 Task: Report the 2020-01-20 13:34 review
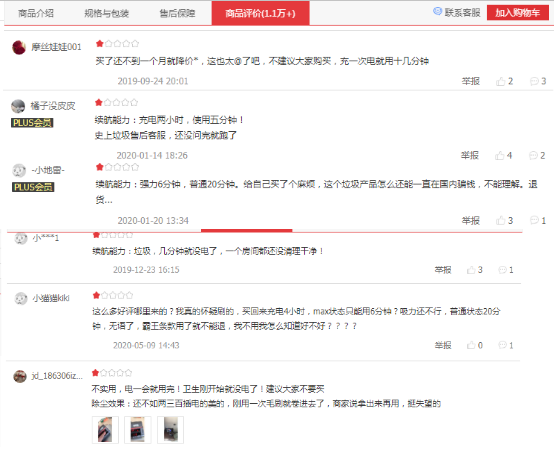470,221
